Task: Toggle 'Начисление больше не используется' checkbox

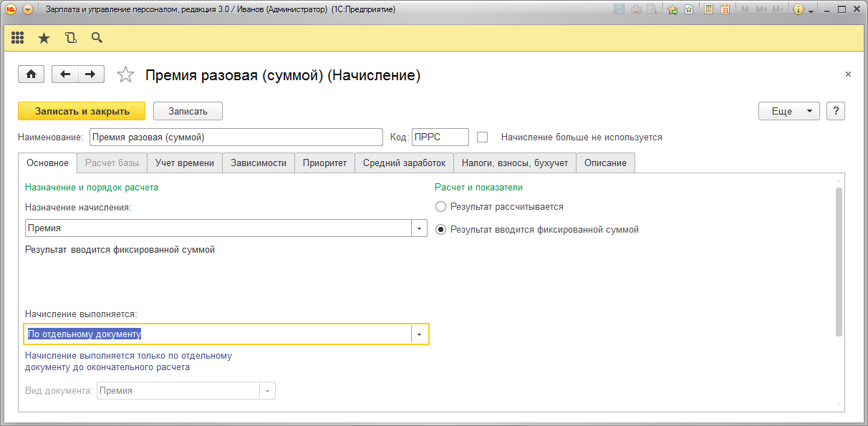Action: (482, 137)
